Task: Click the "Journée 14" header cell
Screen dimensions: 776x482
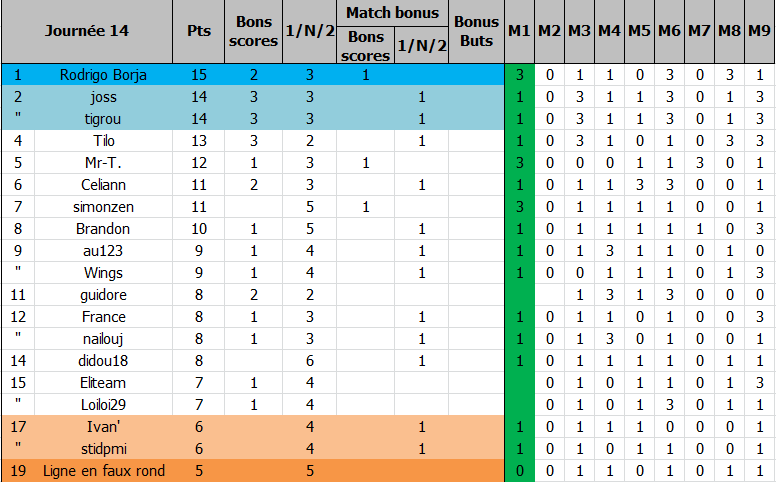Action: pos(87,31)
